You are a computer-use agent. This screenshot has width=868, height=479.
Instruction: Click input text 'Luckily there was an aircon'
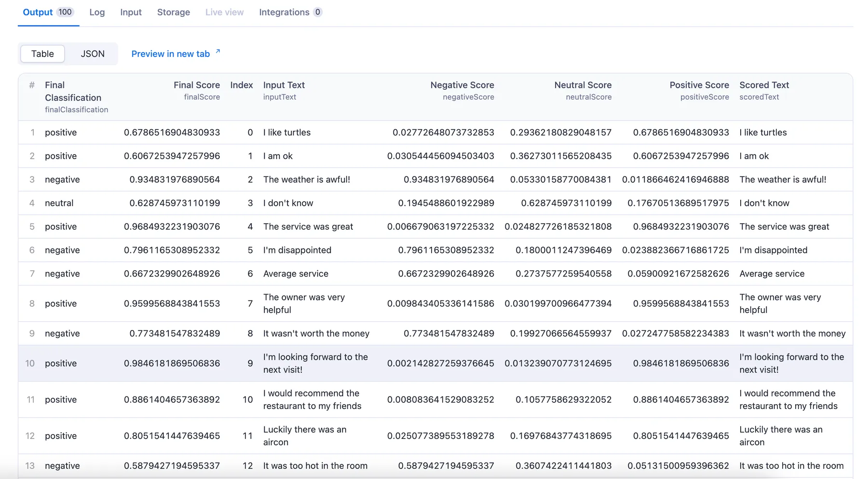point(305,436)
